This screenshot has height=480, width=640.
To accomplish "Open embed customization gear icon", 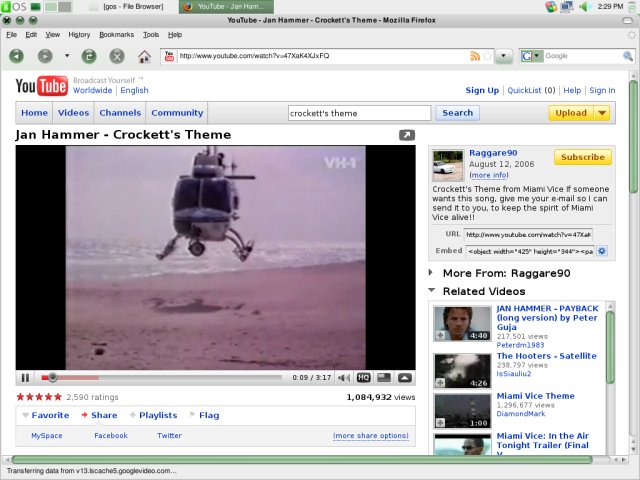I will coord(601,251).
